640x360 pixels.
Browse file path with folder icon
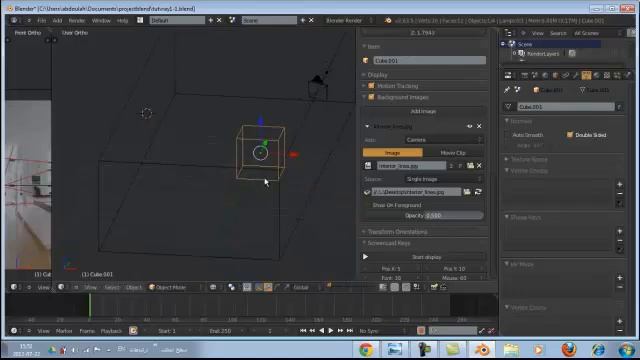coord(467,192)
